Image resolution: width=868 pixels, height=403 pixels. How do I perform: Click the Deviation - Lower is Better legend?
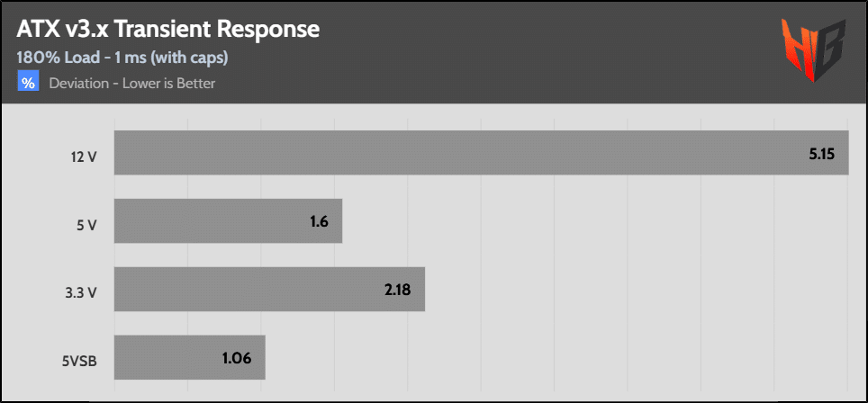click(131, 84)
